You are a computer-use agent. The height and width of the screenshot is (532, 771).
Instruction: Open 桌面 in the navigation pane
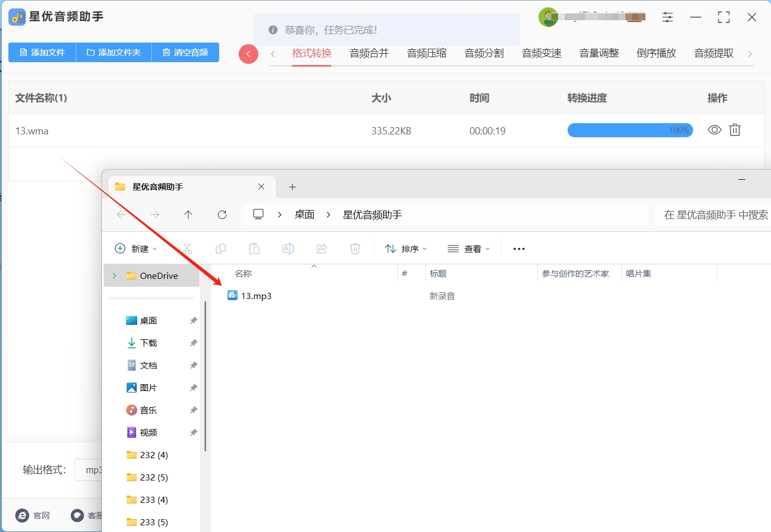click(148, 320)
